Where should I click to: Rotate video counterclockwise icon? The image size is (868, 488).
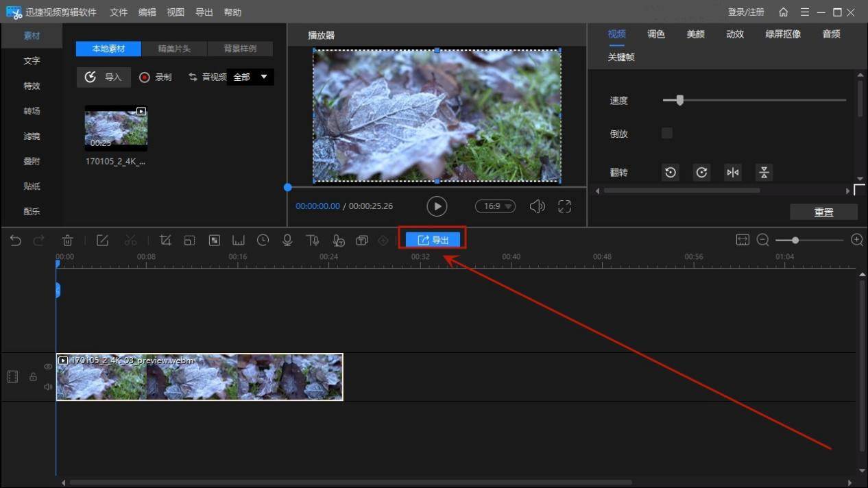(671, 172)
